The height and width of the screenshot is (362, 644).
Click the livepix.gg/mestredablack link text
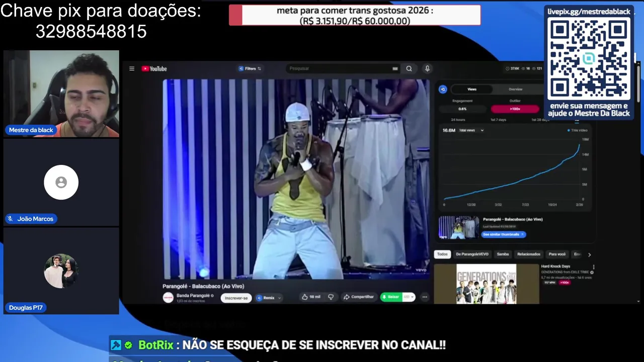[x=589, y=11]
